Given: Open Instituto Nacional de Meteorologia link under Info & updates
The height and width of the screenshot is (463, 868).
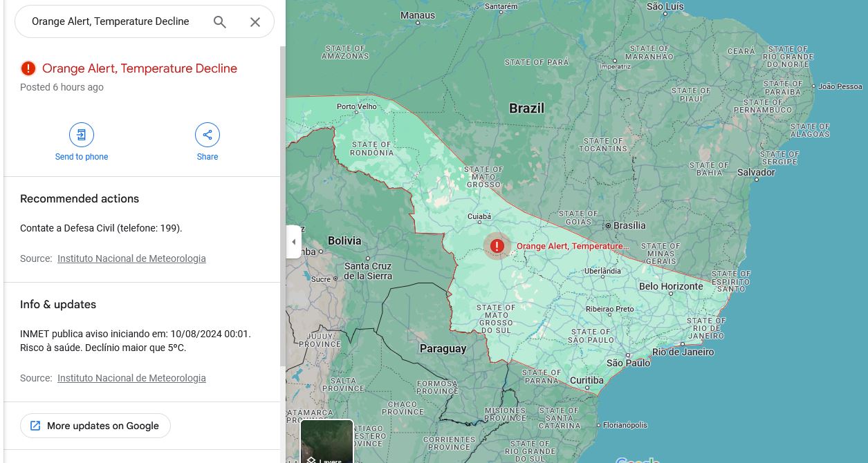Looking at the screenshot, I should pyautogui.click(x=131, y=378).
